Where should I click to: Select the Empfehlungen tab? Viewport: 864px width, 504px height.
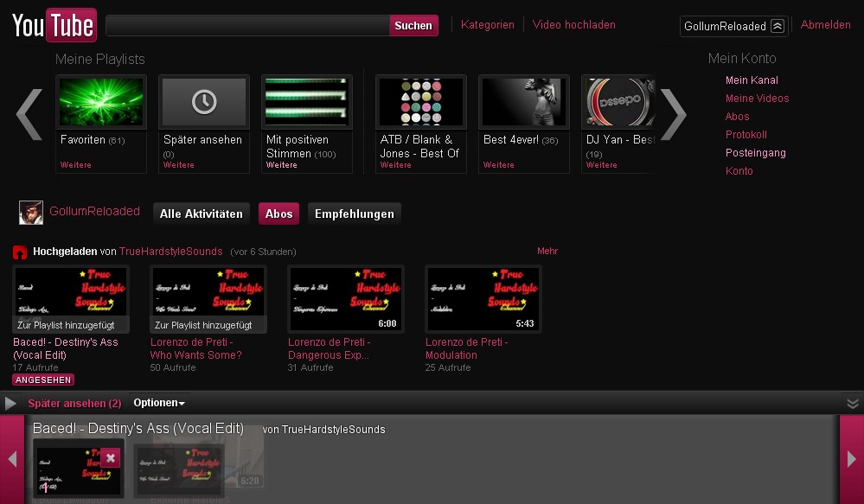coord(355,214)
